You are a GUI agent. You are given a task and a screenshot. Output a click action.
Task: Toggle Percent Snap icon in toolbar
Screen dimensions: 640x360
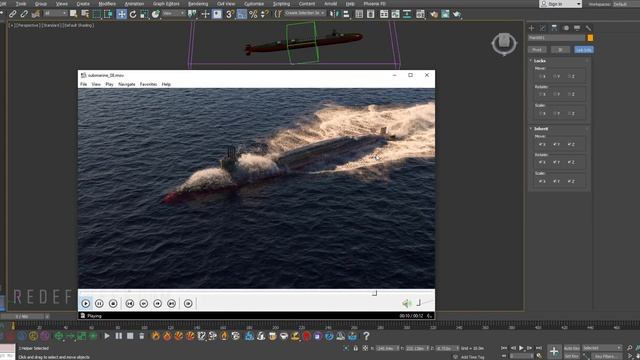coord(253,14)
